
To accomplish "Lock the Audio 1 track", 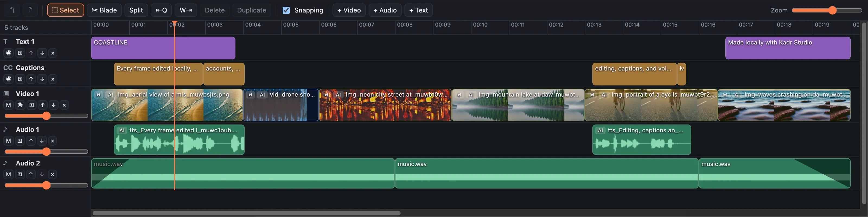I will (x=20, y=141).
